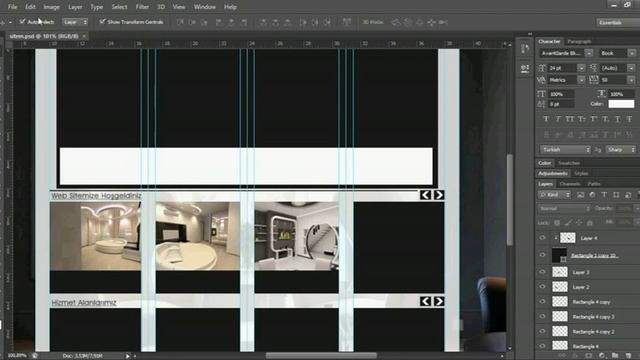Open the collapsed history panel icon
640x360 pixels.
coord(525,49)
